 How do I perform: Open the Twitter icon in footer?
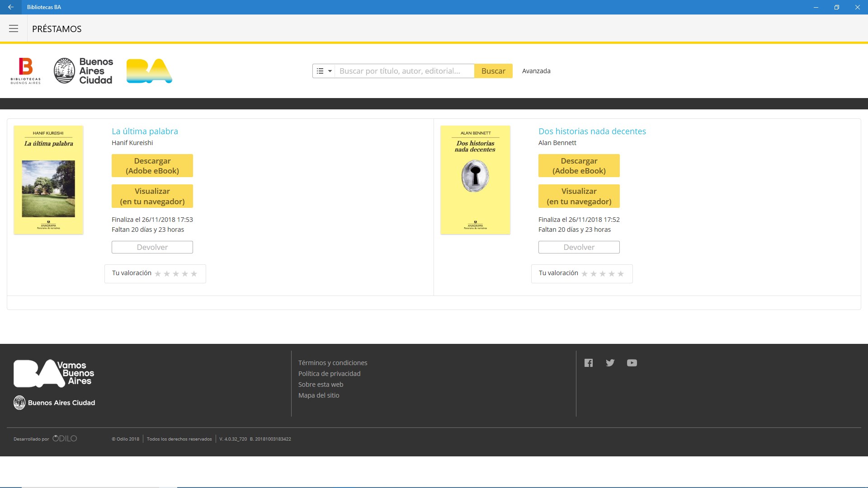(610, 363)
